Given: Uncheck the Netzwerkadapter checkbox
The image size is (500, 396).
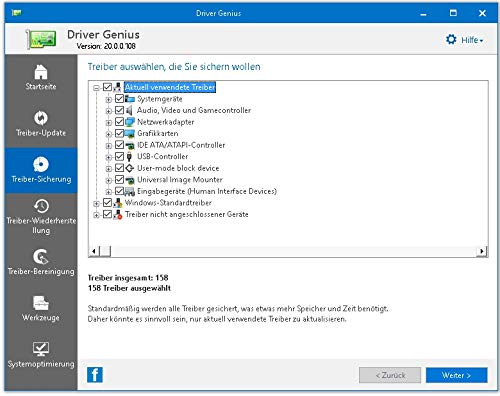Looking at the screenshot, I should click(120, 122).
